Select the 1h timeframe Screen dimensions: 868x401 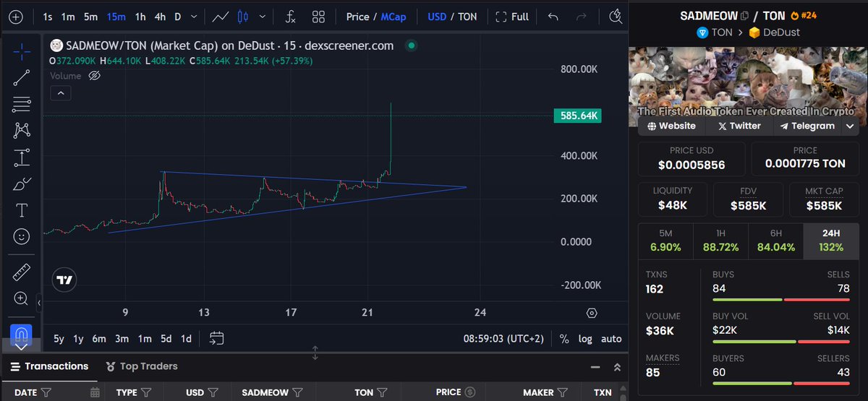tap(140, 17)
